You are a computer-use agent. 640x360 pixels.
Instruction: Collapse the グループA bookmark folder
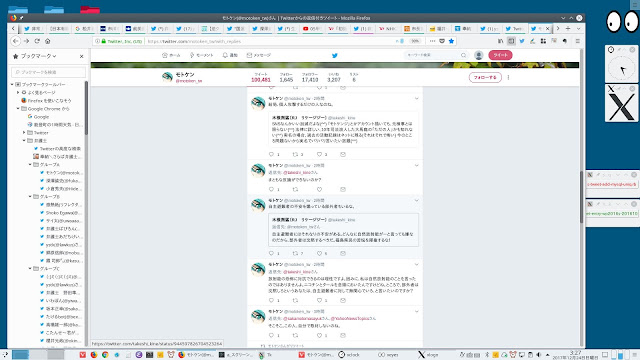[30, 164]
